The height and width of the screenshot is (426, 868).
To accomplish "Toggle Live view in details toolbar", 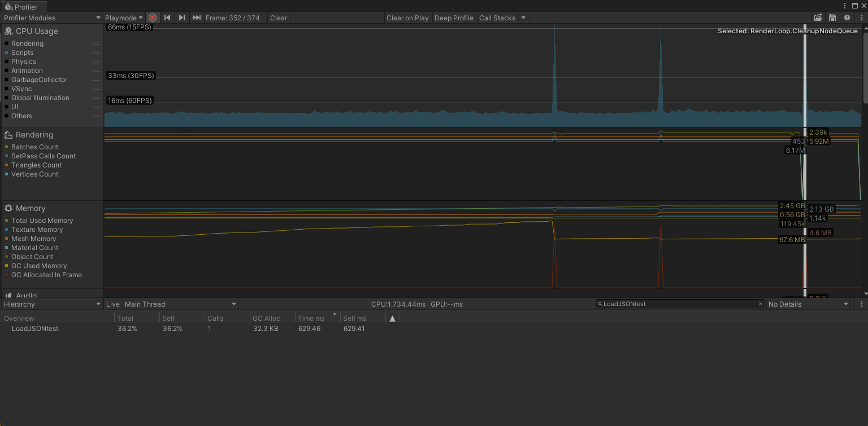I will click(x=113, y=304).
